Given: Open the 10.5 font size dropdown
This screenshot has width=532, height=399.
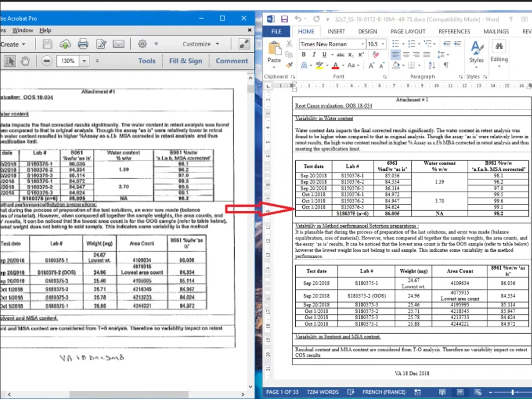Looking at the screenshot, I should (383, 44).
